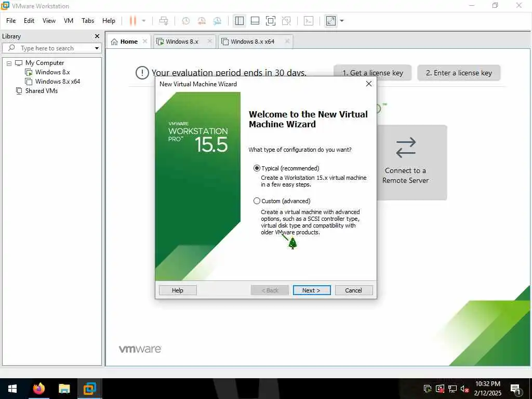Select My Computer in the library

point(45,63)
